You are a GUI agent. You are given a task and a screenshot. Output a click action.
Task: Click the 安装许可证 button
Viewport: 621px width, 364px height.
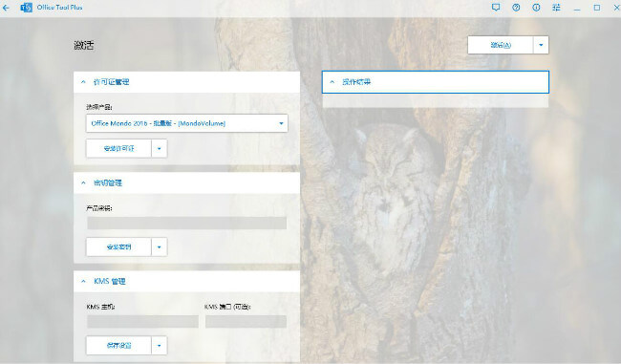point(118,148)
